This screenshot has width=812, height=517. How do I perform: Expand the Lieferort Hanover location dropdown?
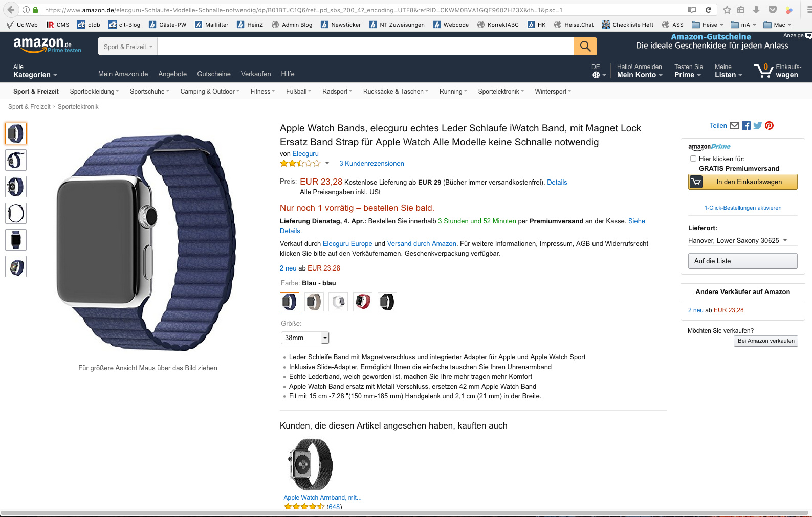coord(737,240)
